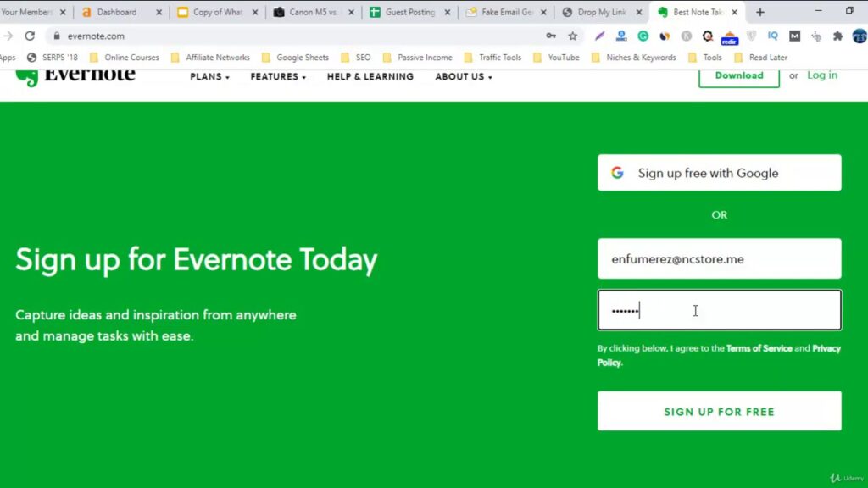Open the Online Courses bookmark folder
868x488 pixels.
point(125,57)
